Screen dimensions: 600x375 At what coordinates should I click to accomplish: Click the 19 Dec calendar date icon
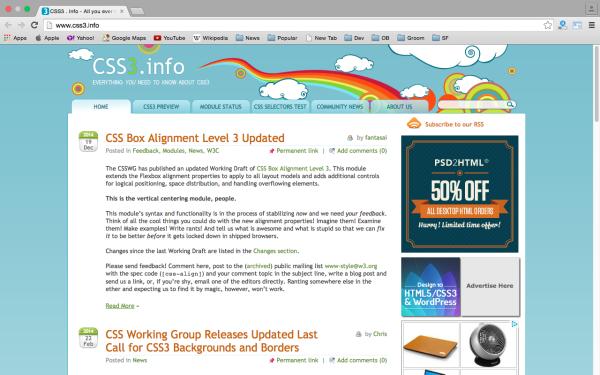[x=88, y=141]
